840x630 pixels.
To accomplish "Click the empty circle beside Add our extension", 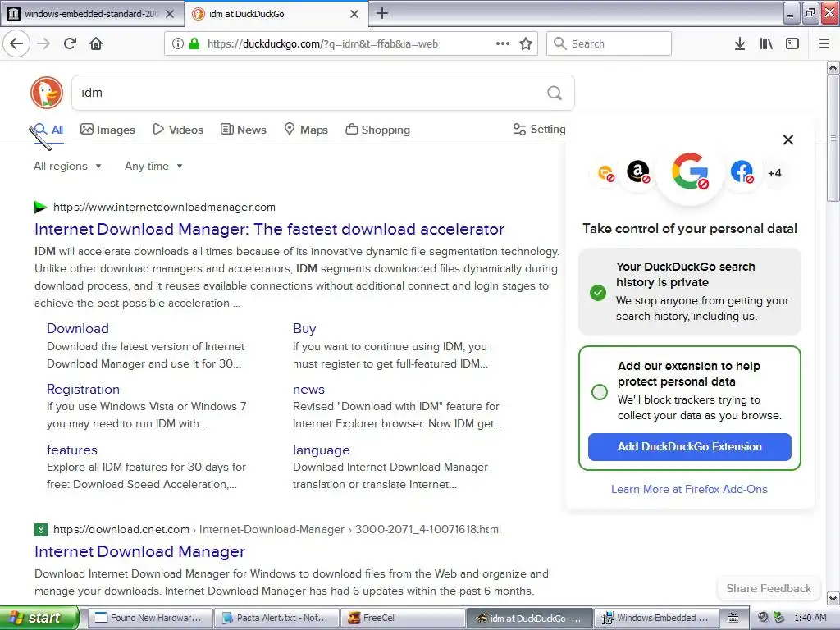I will 600,392.
